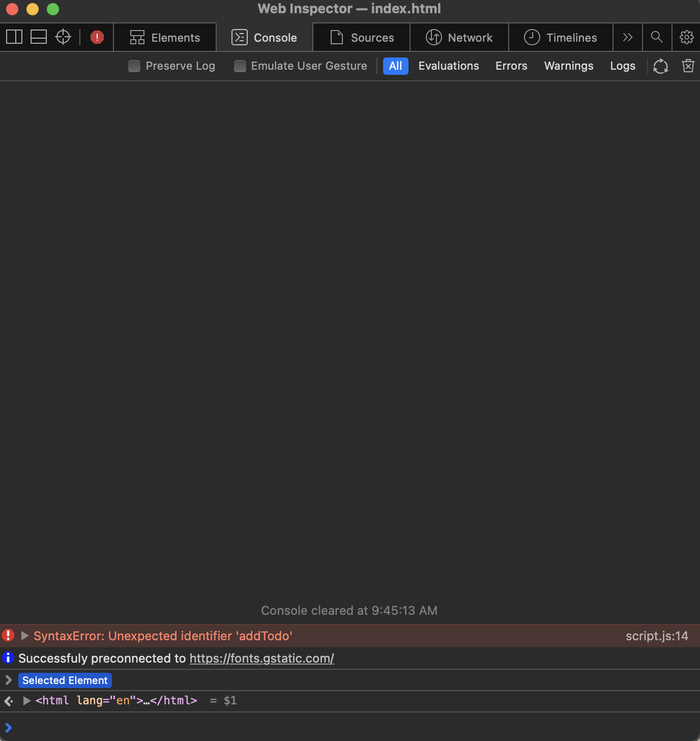Click the red error icon beside SyntaxError
This screenshot has height=741, width=700.
point(8,635)
